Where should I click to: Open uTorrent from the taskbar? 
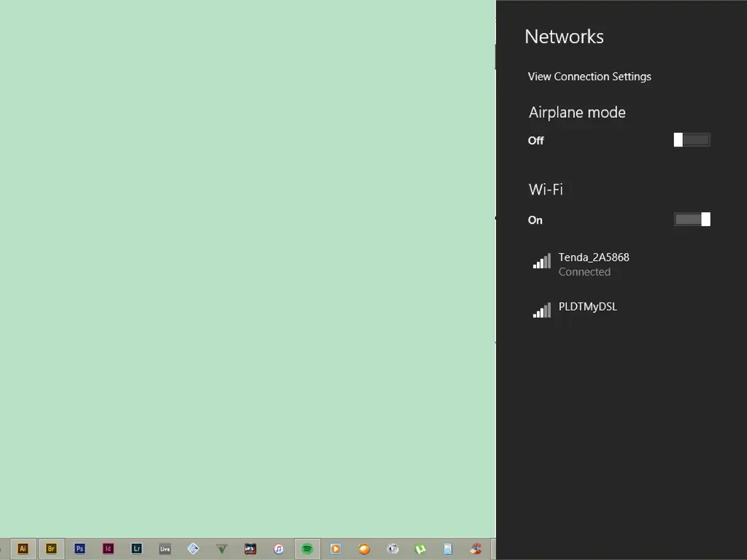(420, 549)
